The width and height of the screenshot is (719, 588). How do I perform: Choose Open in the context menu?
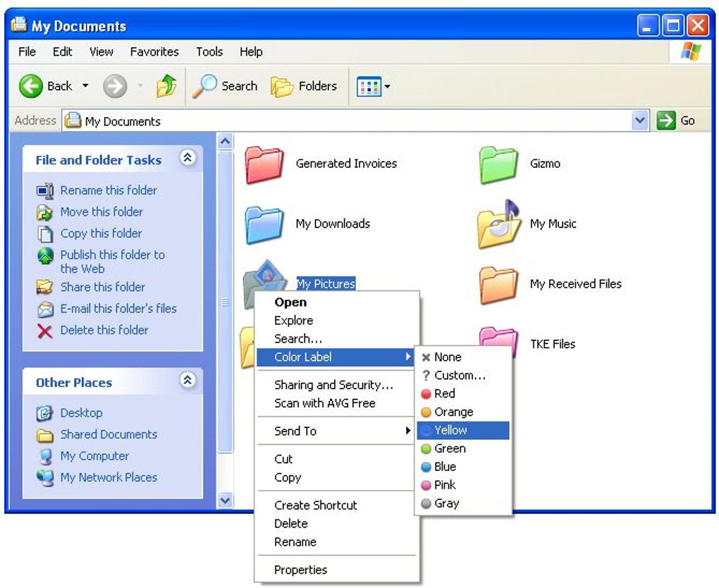coord(337,302)
